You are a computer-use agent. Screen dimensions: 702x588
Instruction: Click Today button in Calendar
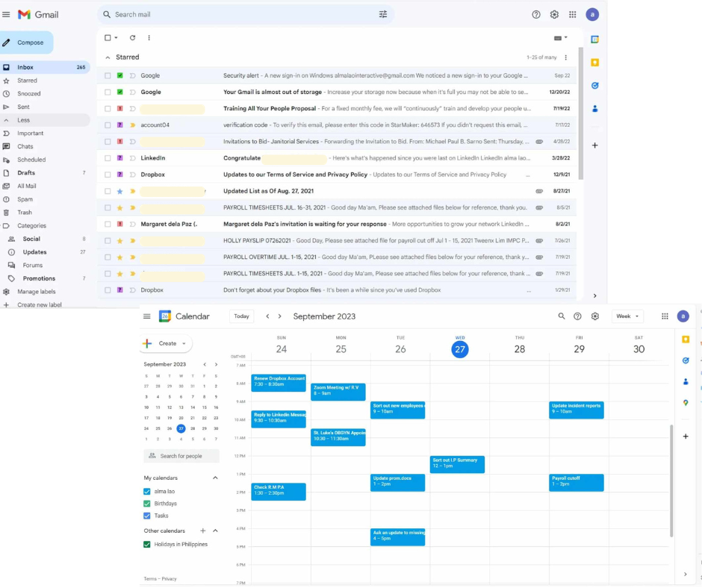coord(241,316)
